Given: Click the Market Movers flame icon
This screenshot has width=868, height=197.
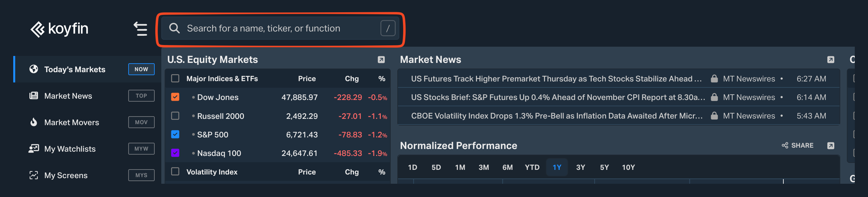Looking at the screenshot, I should pos(34,122).
